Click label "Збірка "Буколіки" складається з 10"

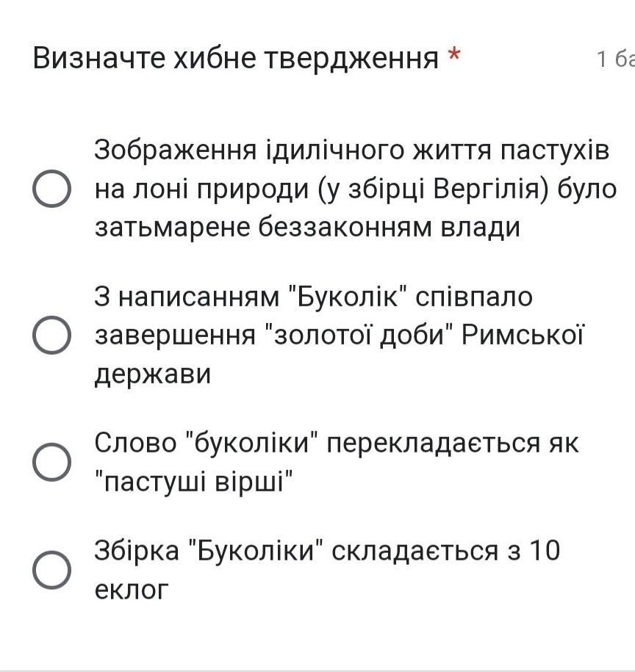pos(327,550)
